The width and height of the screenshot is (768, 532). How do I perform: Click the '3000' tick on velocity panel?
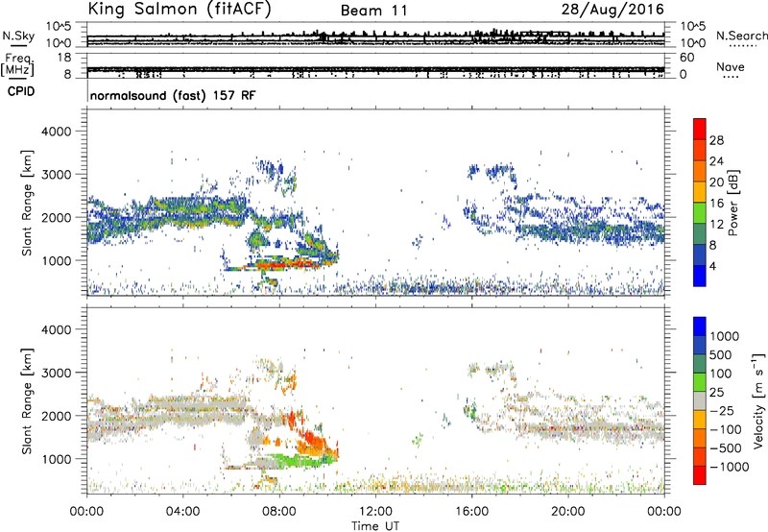56,373
